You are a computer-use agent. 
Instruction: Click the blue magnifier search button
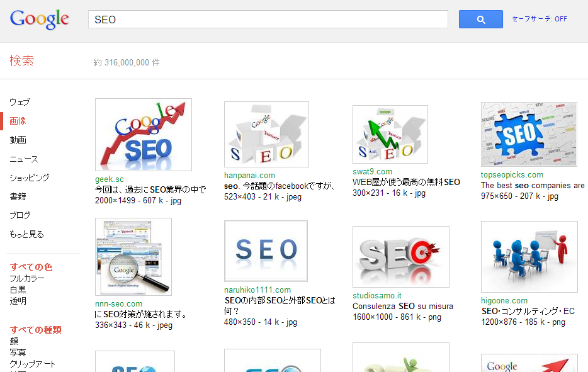click(x=480, y=19)
